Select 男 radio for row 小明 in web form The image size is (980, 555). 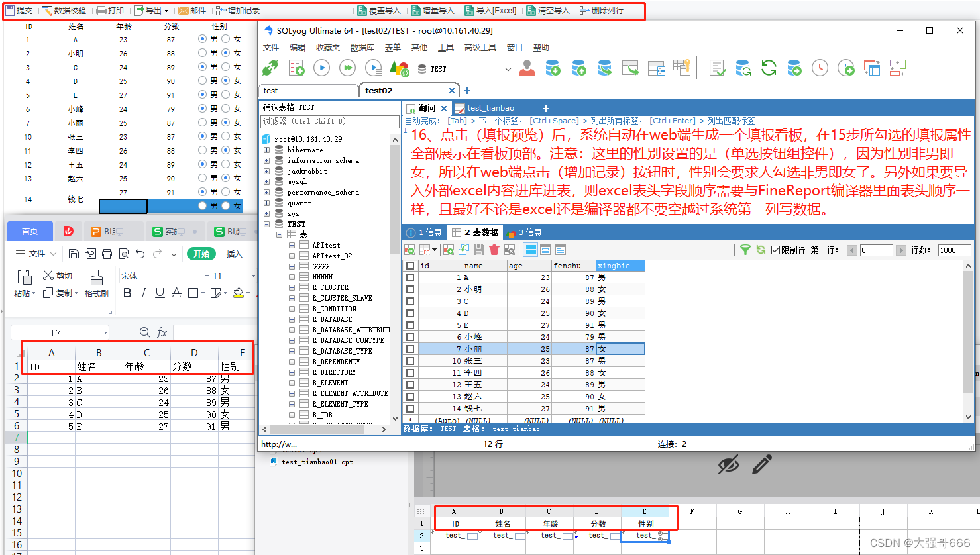point(202,53)
